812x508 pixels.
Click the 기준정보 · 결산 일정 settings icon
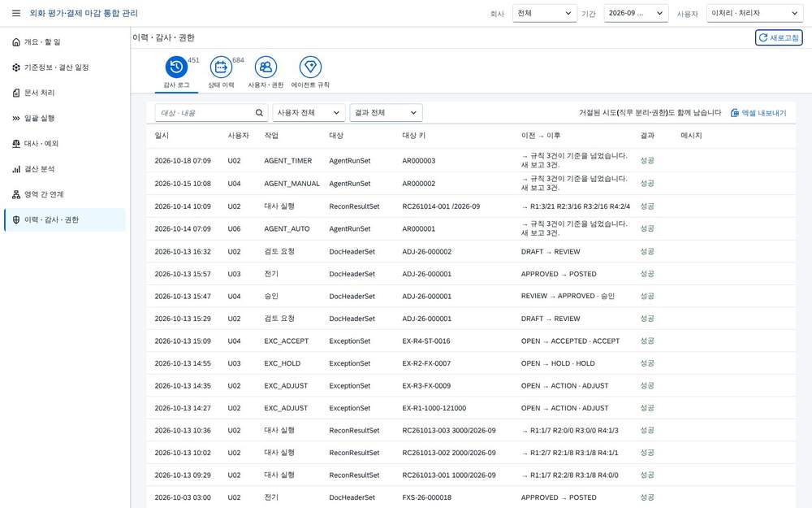point(16,67)
